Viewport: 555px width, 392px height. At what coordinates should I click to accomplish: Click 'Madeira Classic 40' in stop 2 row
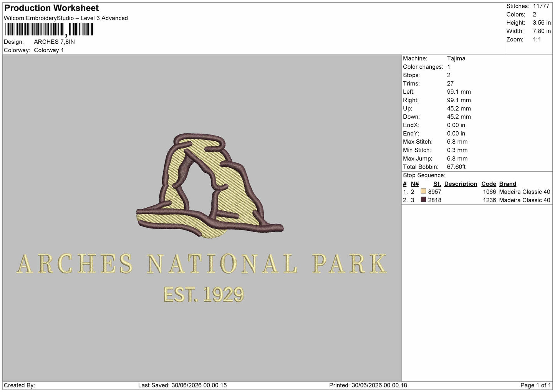525,200
